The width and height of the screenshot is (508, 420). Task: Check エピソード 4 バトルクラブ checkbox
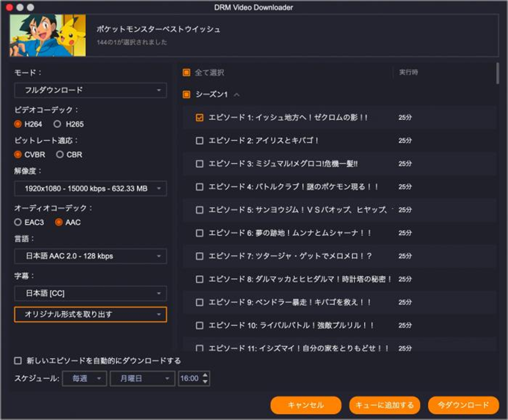point(200,187)
